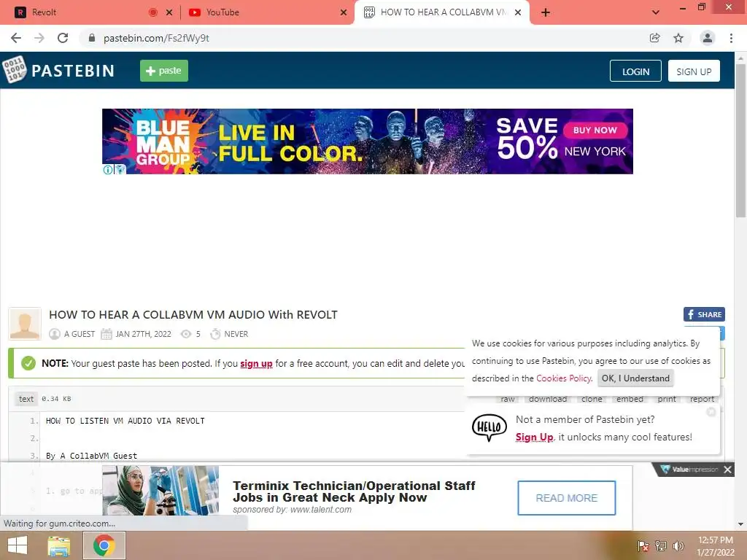Click the Pastebin logo icon

14,70
